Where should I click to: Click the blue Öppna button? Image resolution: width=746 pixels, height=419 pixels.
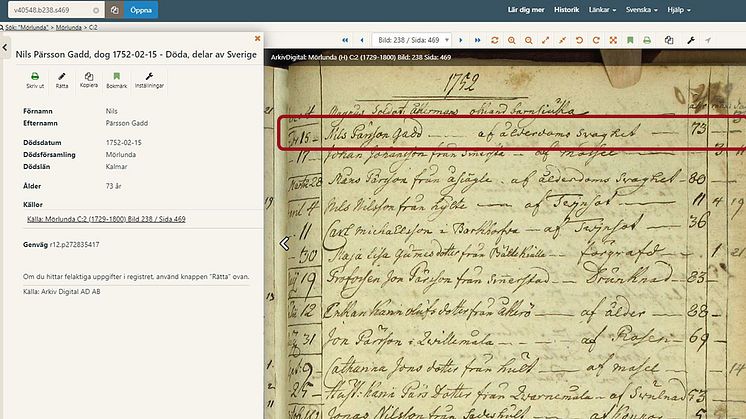click(x=141, y=9)
